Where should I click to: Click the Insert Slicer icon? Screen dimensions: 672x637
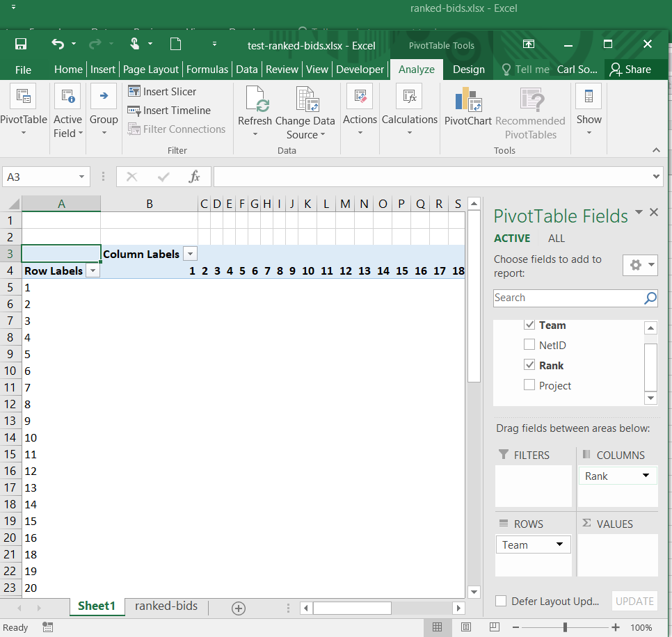[x=134, y=91]
